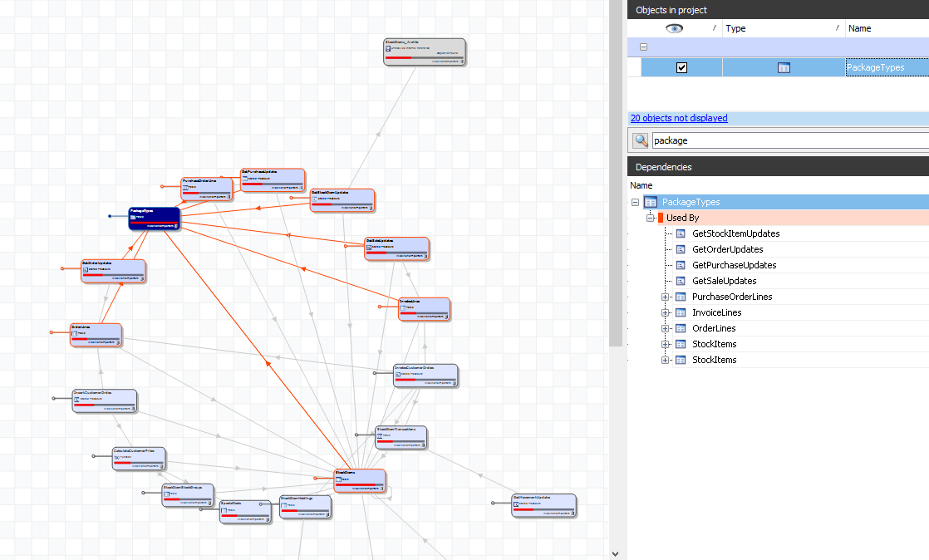Click the red Used By marker icon in Dependencies
929x560 pixels.
click(x=661, y=217)
